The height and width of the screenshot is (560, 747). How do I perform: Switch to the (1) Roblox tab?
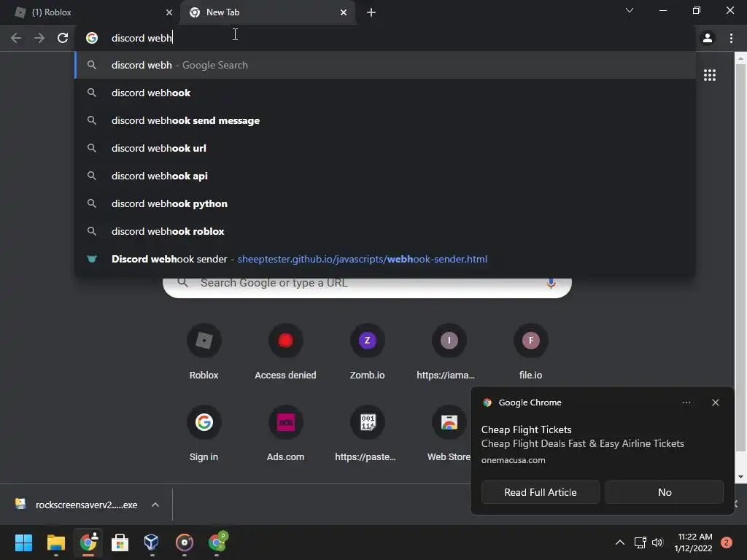coord(90,12)
